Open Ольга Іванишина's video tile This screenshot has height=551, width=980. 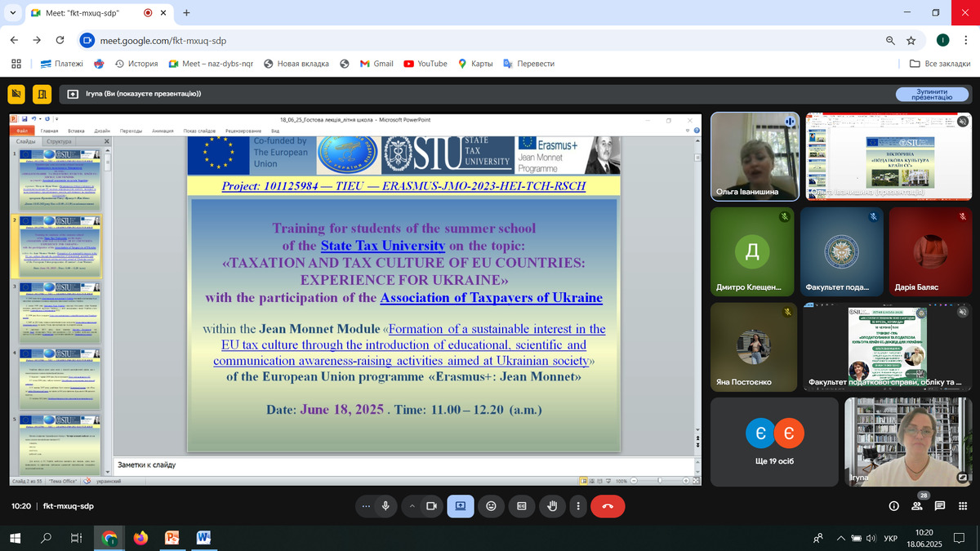(x=755, y=155)
